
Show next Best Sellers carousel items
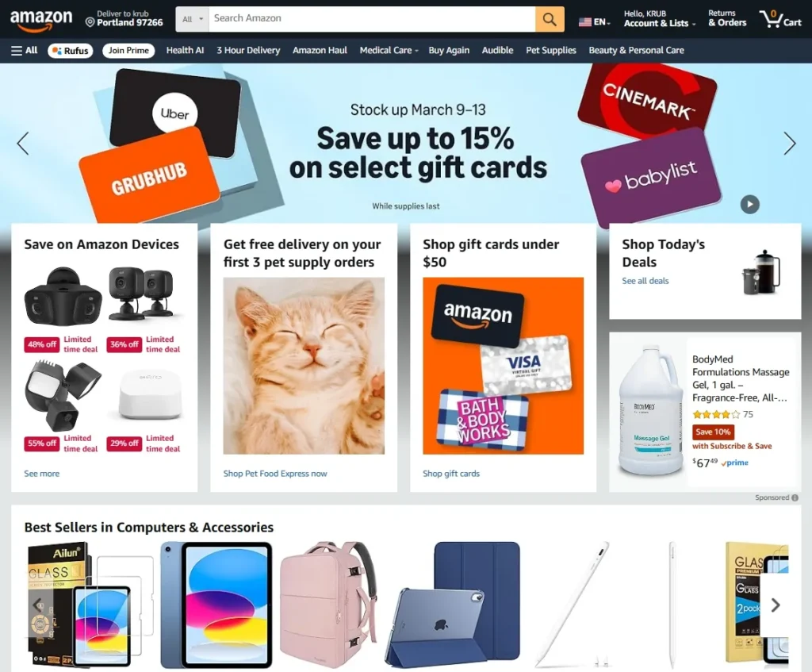(x=775, y=605)
